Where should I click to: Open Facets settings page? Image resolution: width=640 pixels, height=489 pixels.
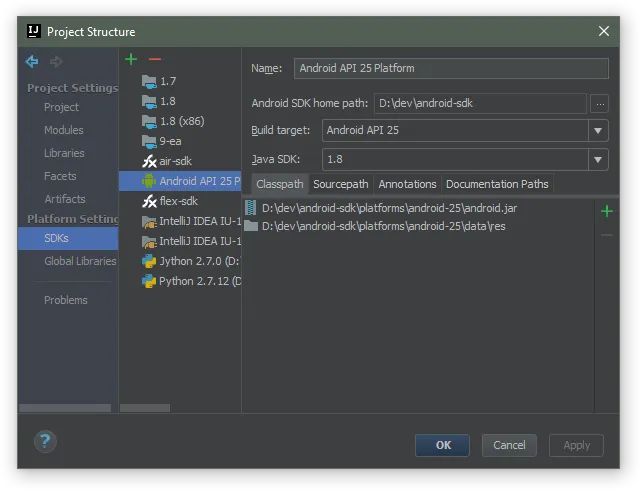click(x=60, y=176)
